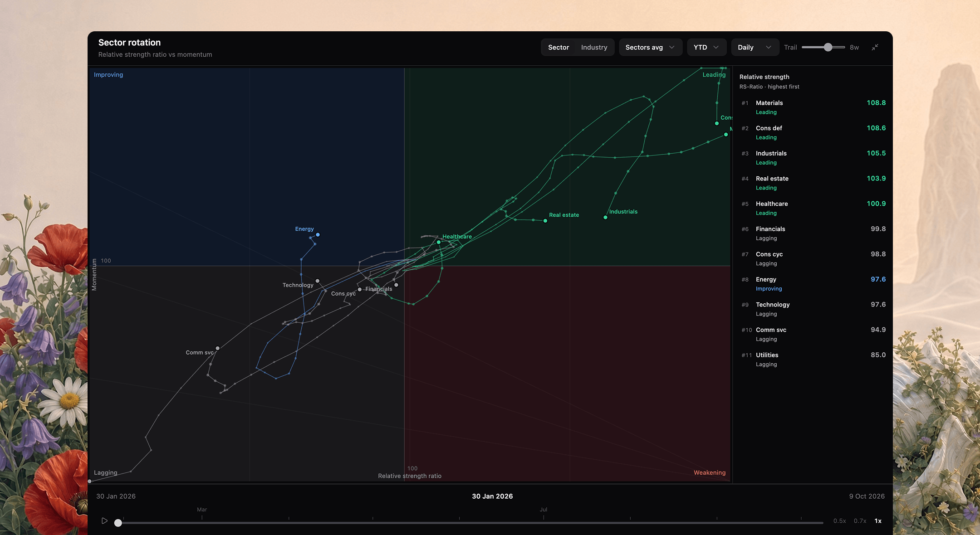Open the Sectors avg dropdown
This screenshot has width=980, height=535.
(x=650, y=47)
